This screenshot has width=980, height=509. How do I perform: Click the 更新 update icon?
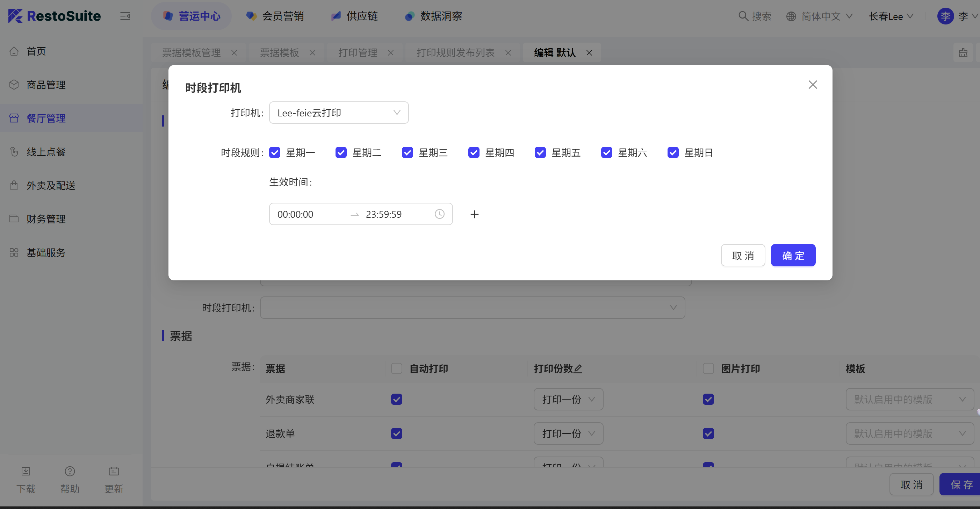pyautogui.click(x=114, y=471)
